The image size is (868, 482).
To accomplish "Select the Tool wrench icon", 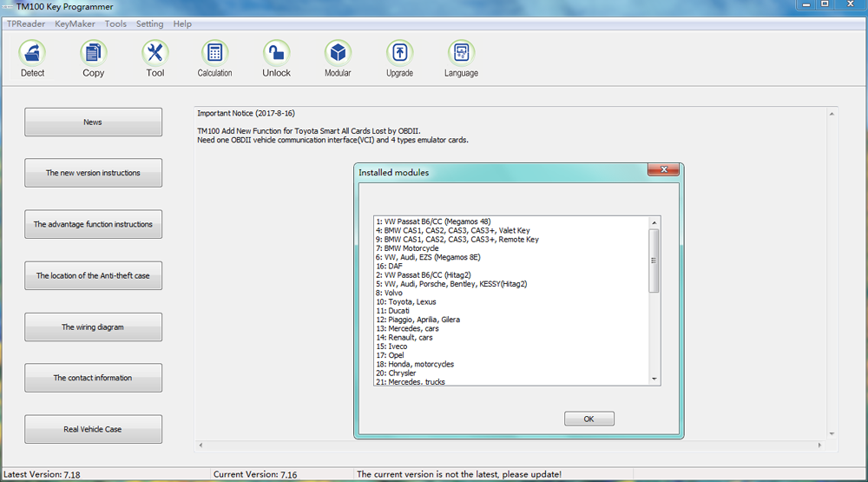I will pos(155,54).
